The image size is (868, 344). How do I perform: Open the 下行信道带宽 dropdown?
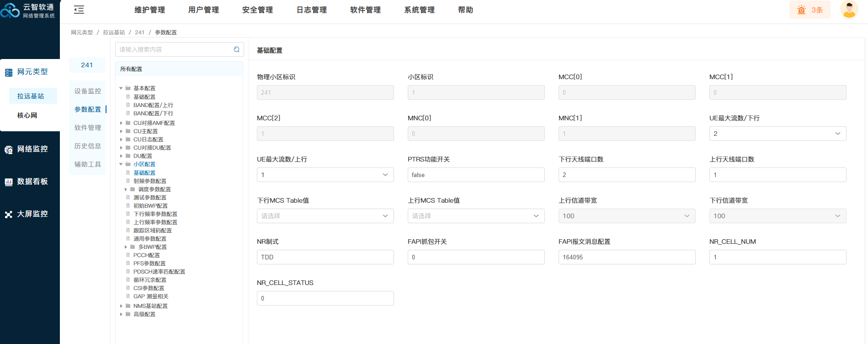777,216
